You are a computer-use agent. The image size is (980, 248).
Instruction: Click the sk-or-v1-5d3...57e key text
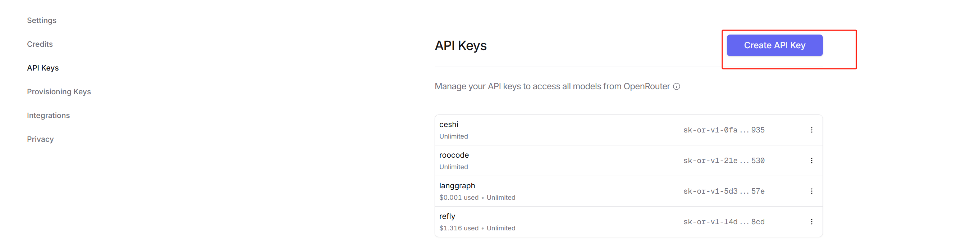(724, 191)
